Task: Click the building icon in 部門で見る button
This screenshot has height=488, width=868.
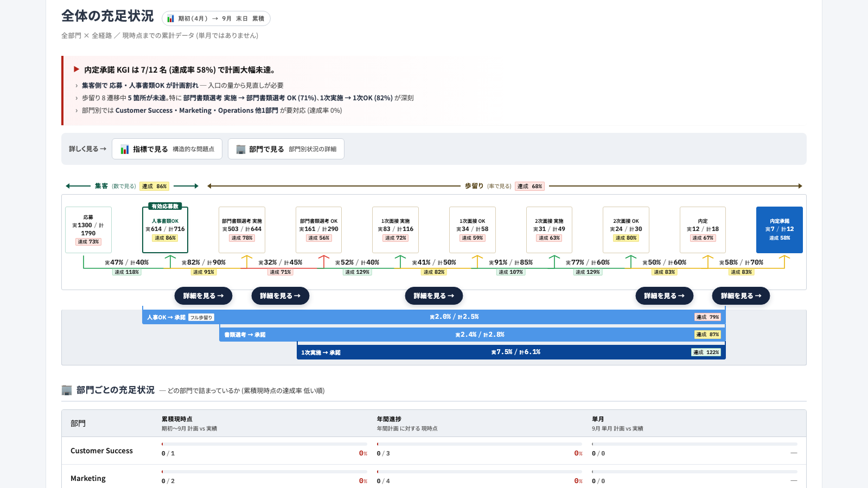Action: (241, 149)
